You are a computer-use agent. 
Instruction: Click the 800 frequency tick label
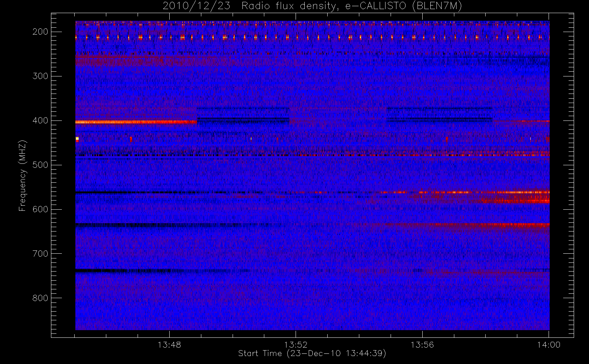coord(40,298)
